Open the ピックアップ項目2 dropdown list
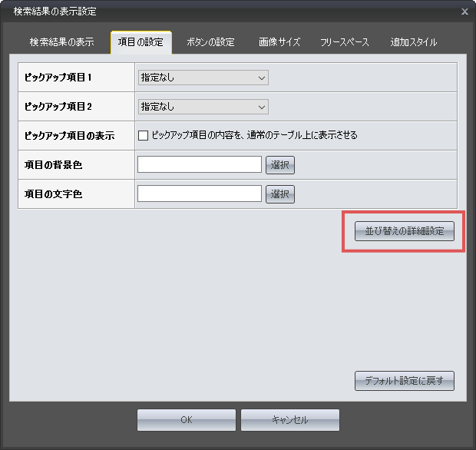 click(x=203, y=107)
